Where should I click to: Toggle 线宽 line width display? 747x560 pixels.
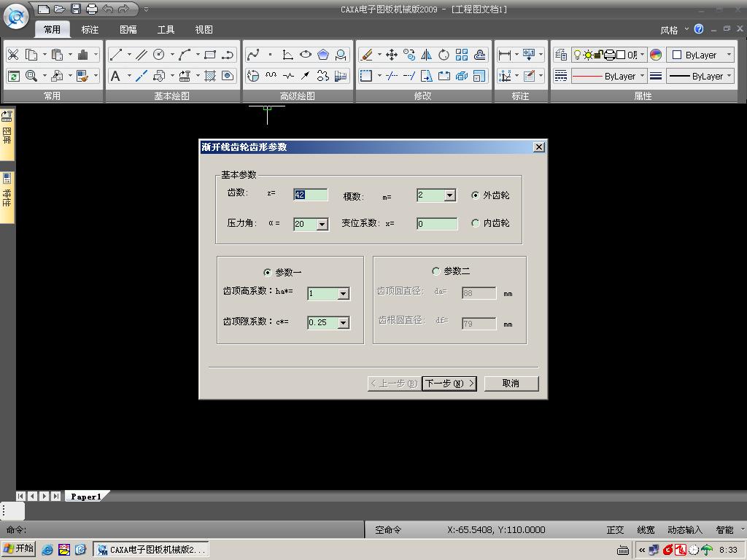646,530
